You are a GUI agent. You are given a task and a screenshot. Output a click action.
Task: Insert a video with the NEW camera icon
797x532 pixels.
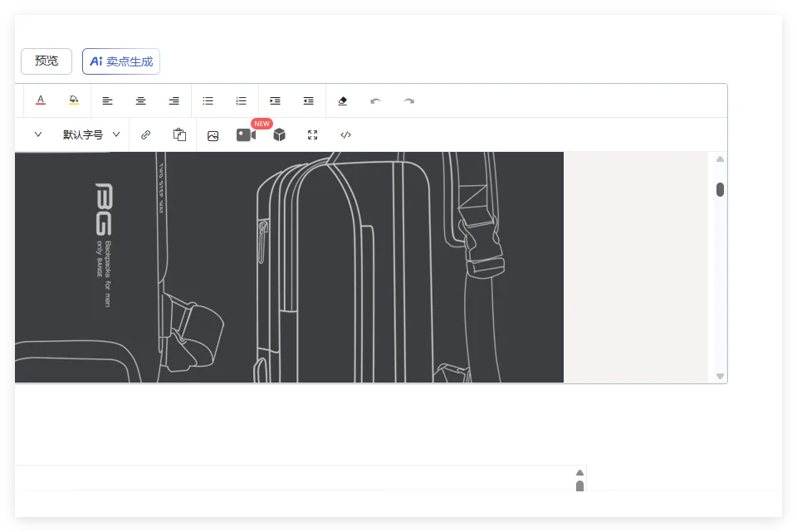click(247, 134)
